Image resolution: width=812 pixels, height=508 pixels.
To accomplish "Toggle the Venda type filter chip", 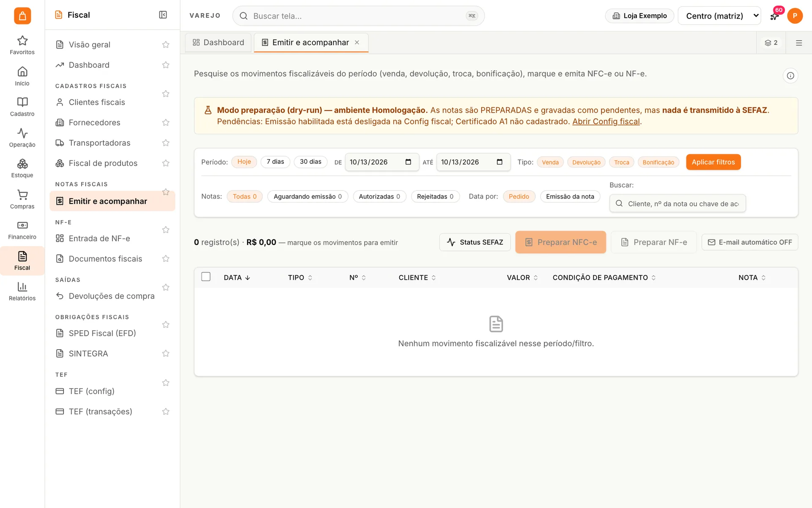I will [550, 162].
